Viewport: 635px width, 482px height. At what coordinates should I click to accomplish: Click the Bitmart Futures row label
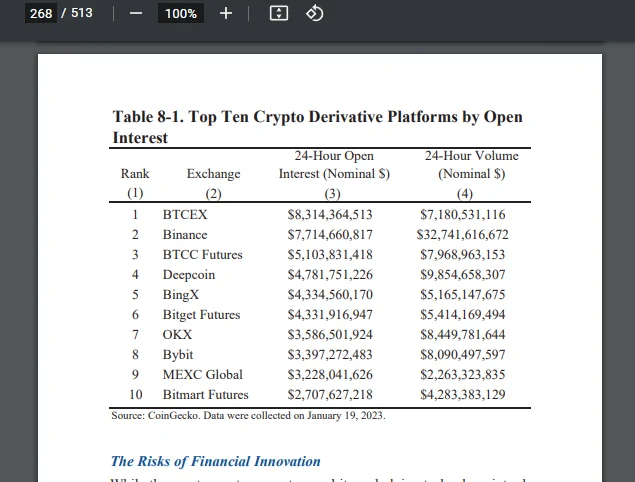pos(206,395)
